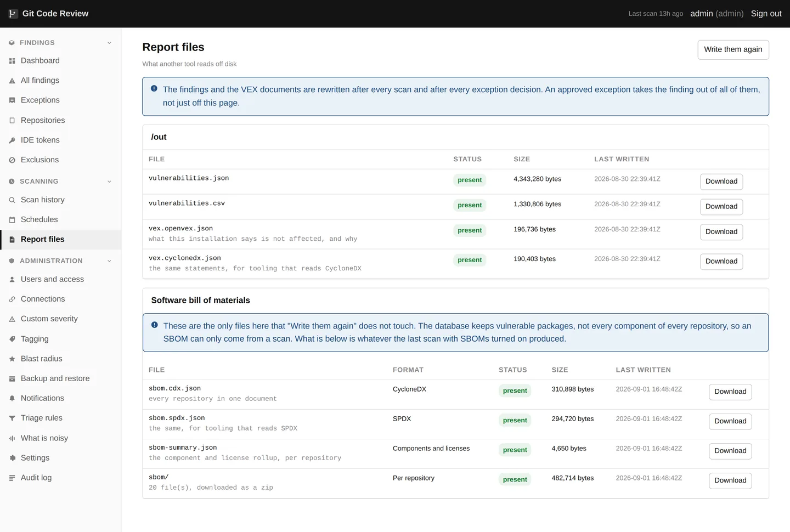Screen dimensions: 790x532
Task: Open Backup and restore page
Action: click(60, 378)
